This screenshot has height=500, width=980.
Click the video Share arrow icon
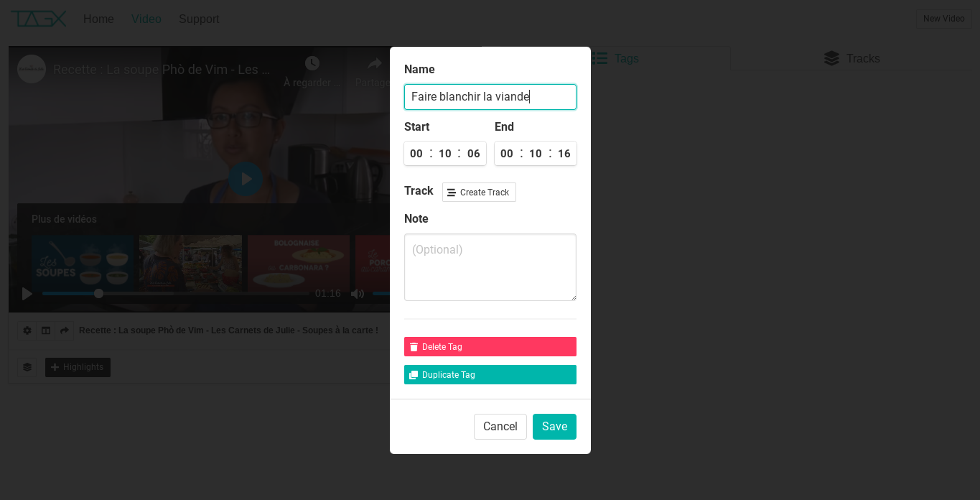tap(374, 64)
